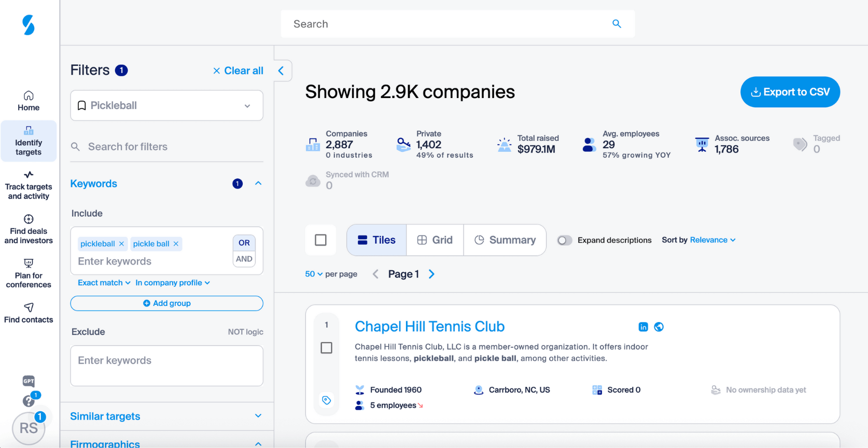Click the Total raised stat icon
This screenshot has height=448, width=868.
click(504, 145)
